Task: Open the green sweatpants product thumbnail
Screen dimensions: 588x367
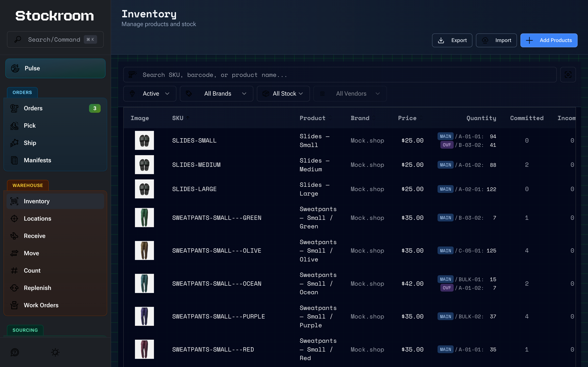Action: (144, 218)
